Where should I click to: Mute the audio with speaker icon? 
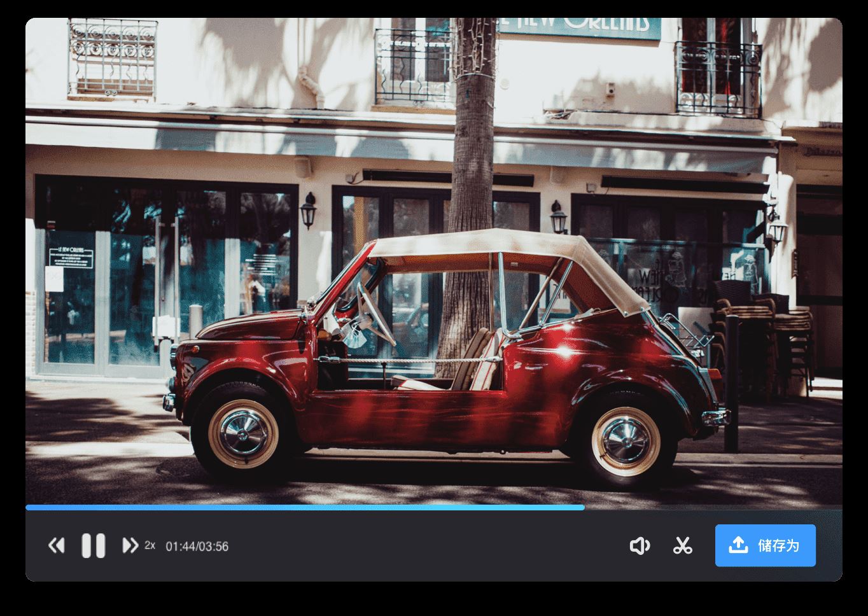point(640,545)
